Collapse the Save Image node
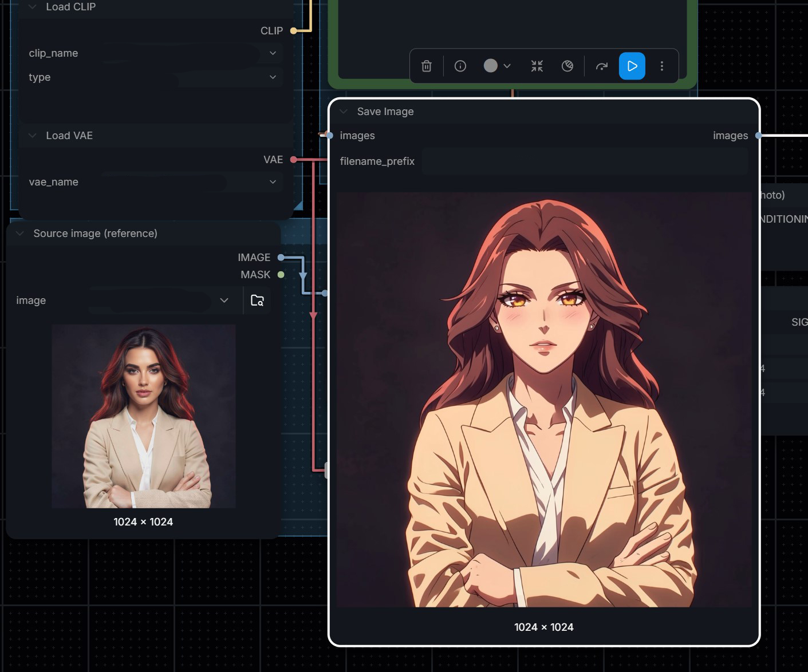 pyautogui.click(x=344, y=112)
